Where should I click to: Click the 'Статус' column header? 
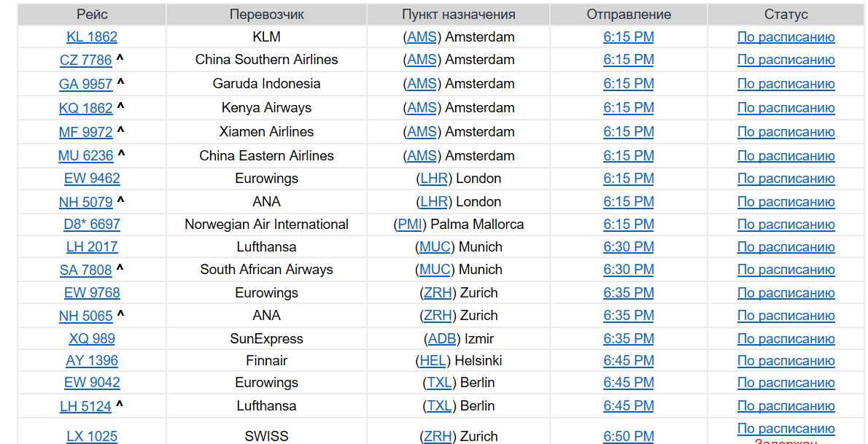786,15
